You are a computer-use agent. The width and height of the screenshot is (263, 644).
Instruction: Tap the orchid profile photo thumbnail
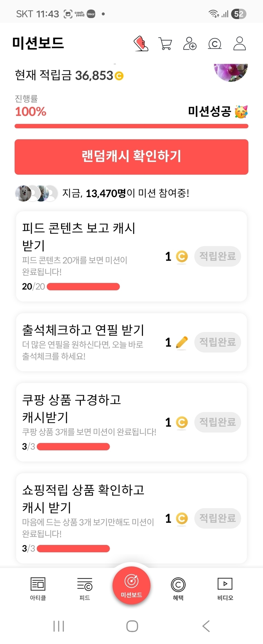pyautogui.click(x=231, y=72)
